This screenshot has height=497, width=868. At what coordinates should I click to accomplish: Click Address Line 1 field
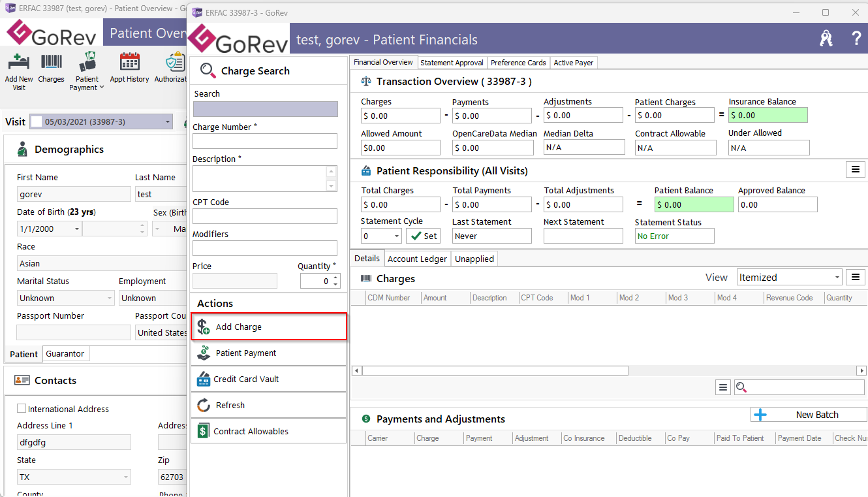(74, 442)
